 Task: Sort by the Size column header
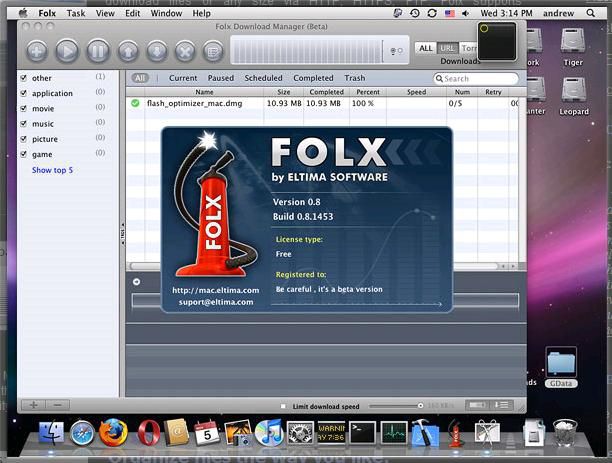284,92
